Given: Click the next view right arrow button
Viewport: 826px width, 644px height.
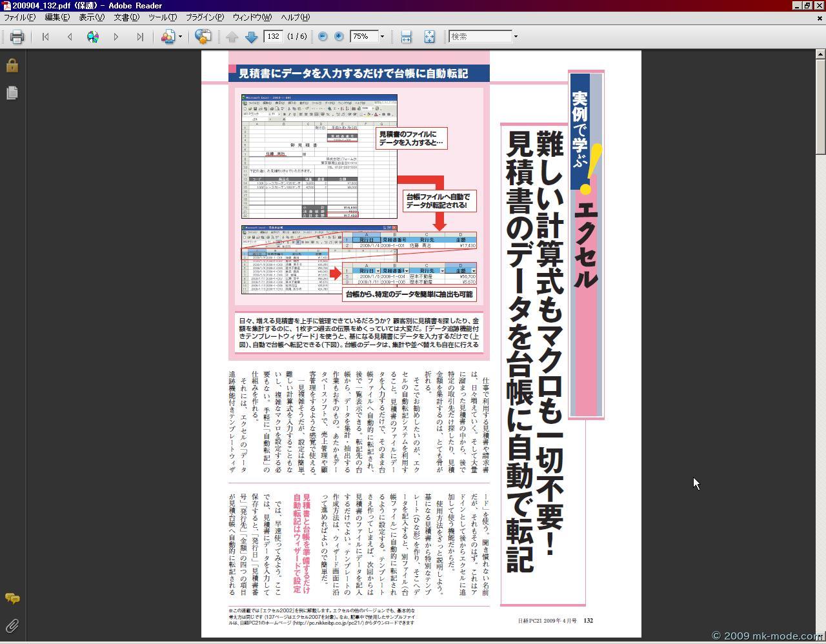Looking at the screenshot, I should pos(116,37).
